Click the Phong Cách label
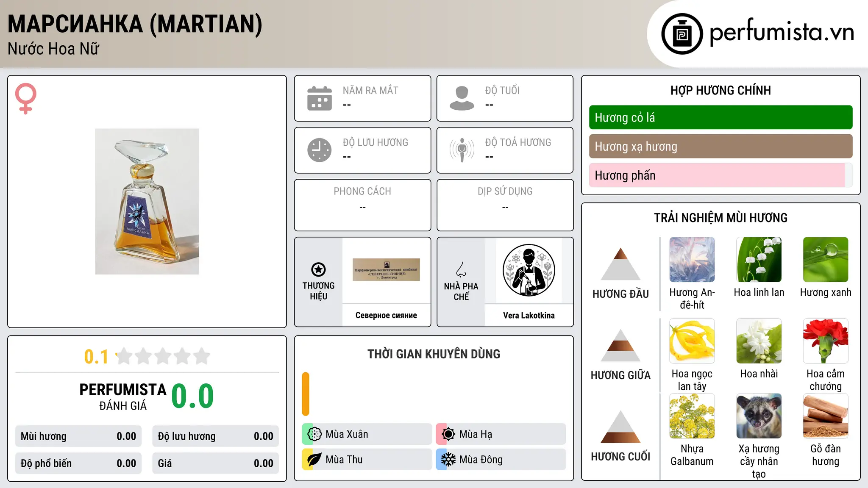This screenshot has height=488, width=868. pos(362,191)
